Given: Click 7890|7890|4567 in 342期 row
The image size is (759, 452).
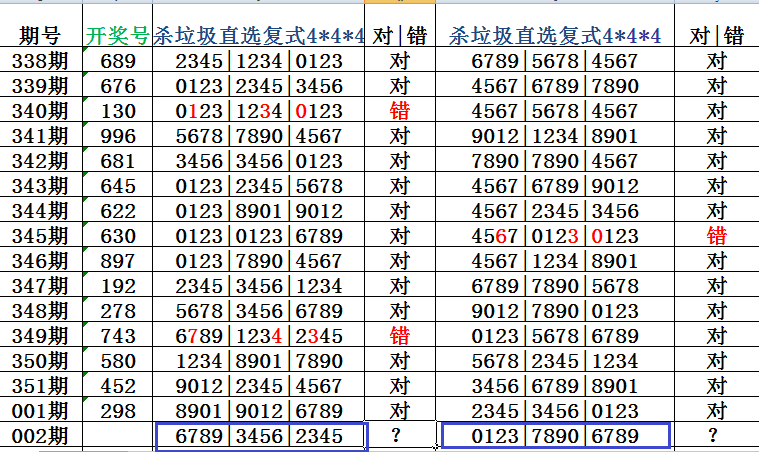Looking at the screenshot, I should point(555,160).
